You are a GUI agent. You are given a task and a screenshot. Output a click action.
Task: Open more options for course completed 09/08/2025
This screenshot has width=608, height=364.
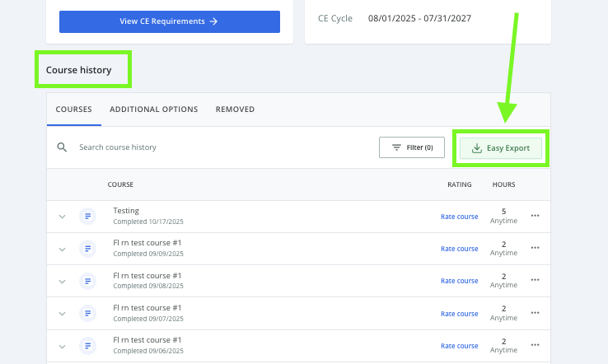click(x=535, y=280)
